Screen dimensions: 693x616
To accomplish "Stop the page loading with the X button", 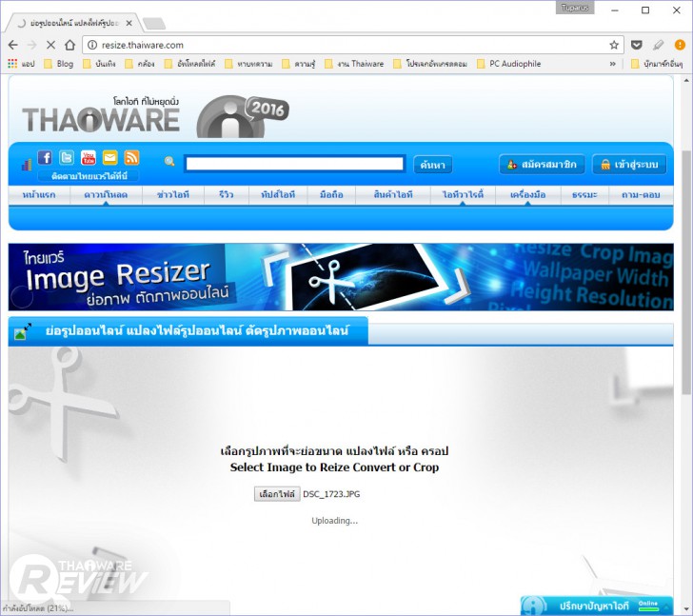I will [50, 45].
